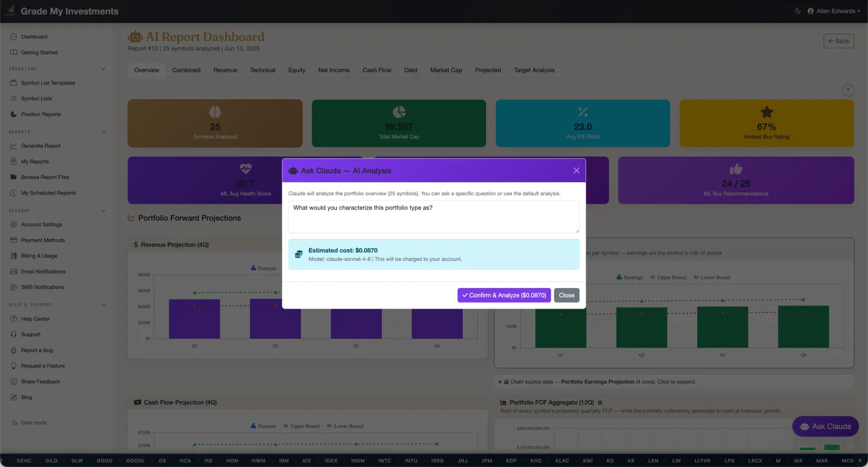Viewport: 868px width, 467px height.
Task: Click the Account Settings gear icon
Action: 14,225
